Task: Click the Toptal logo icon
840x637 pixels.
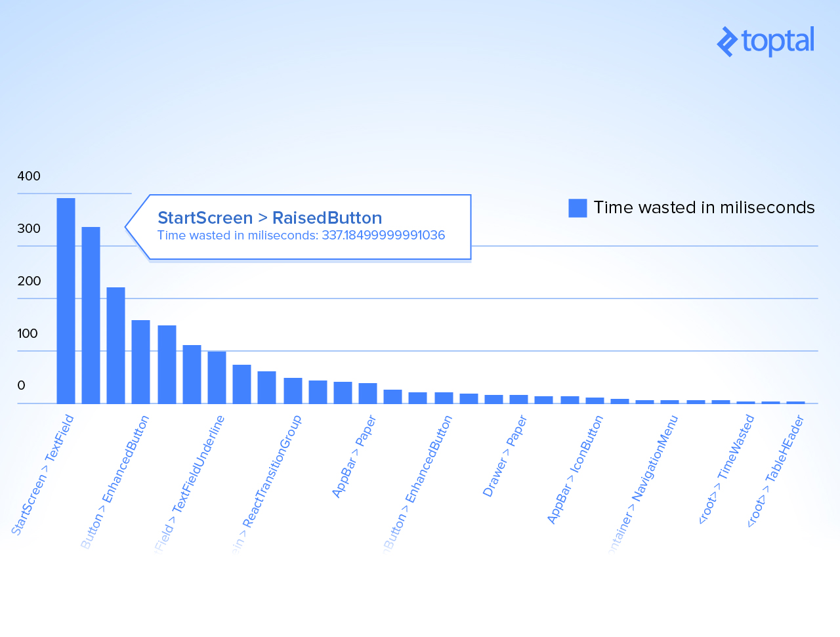Action: point(727,42)
